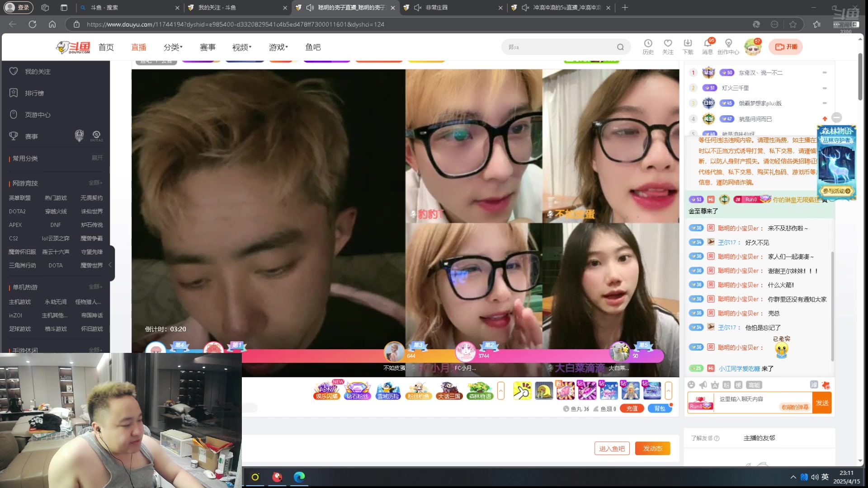Click the 下载 download icon
The width and height of the screenshot is (868, 488).
click(x=688, y=47)
